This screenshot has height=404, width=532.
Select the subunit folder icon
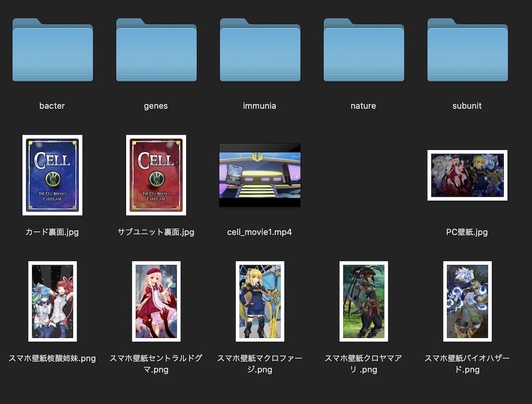coord(468,50)
